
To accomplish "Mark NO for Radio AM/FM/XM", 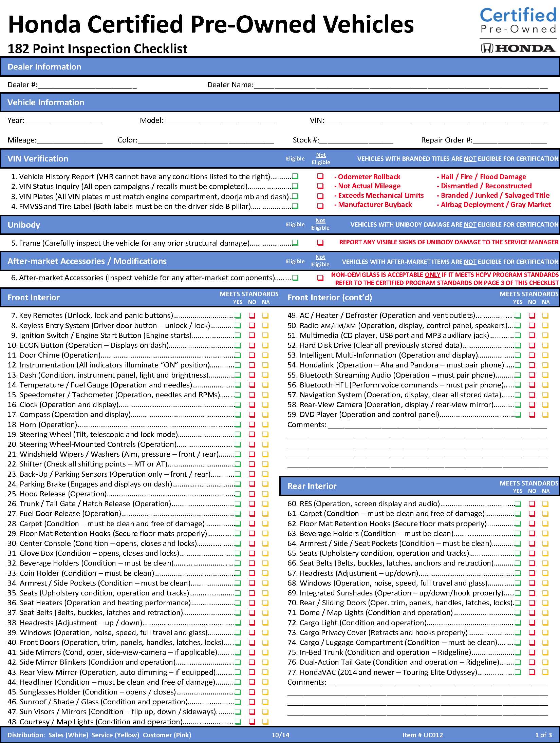I will (532, 325).
